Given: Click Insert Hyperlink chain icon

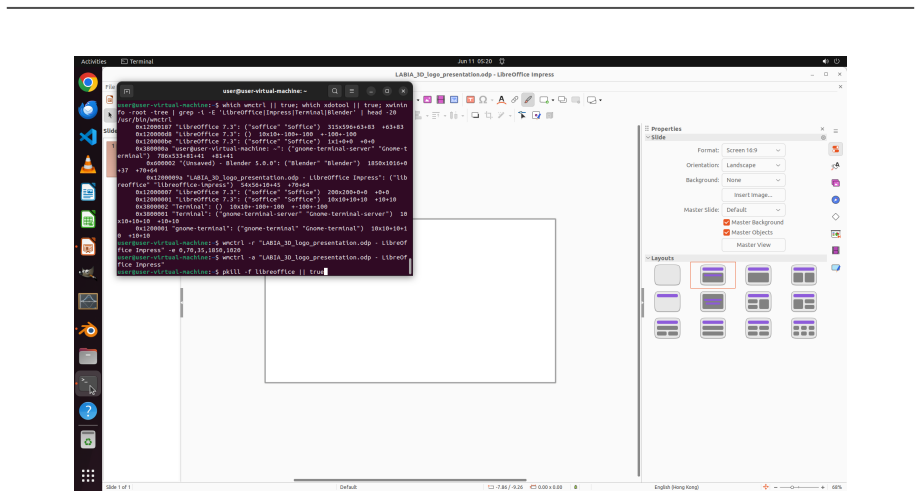Looking at the screenshot, I should coord(515,100).
